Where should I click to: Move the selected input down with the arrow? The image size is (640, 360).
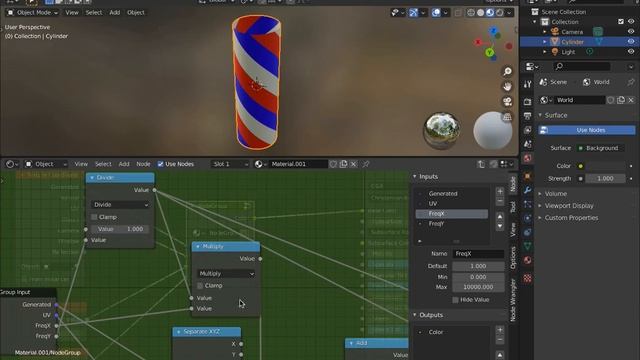[500, 226]
